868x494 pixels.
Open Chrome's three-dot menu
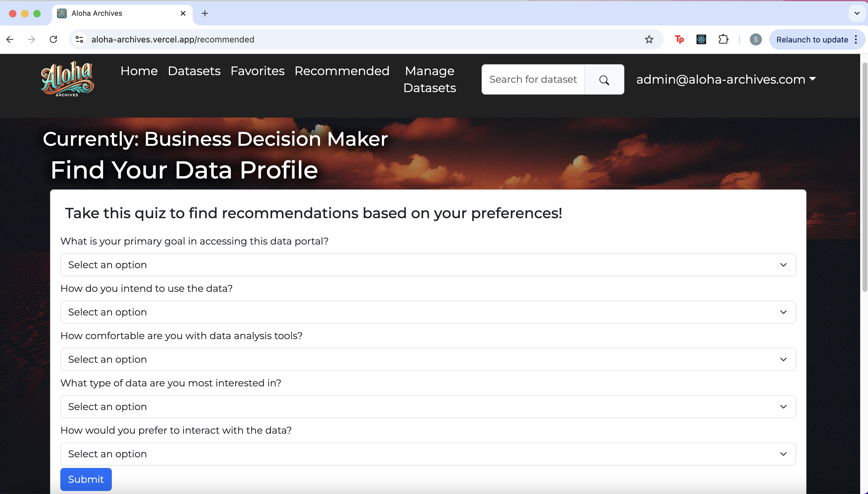856,39
